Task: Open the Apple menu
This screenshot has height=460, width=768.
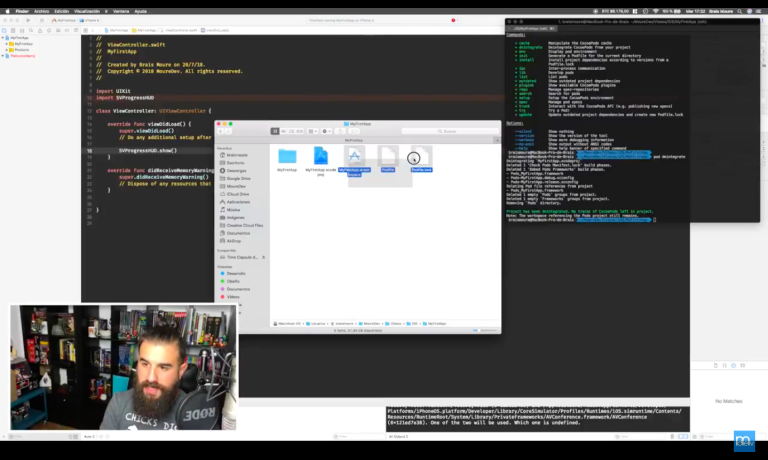Action: coord(7,11)
